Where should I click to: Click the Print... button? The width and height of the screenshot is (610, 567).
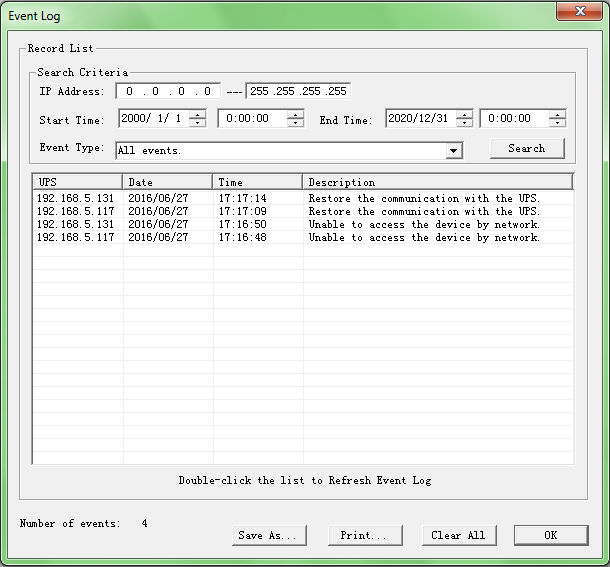coord(364,535)
